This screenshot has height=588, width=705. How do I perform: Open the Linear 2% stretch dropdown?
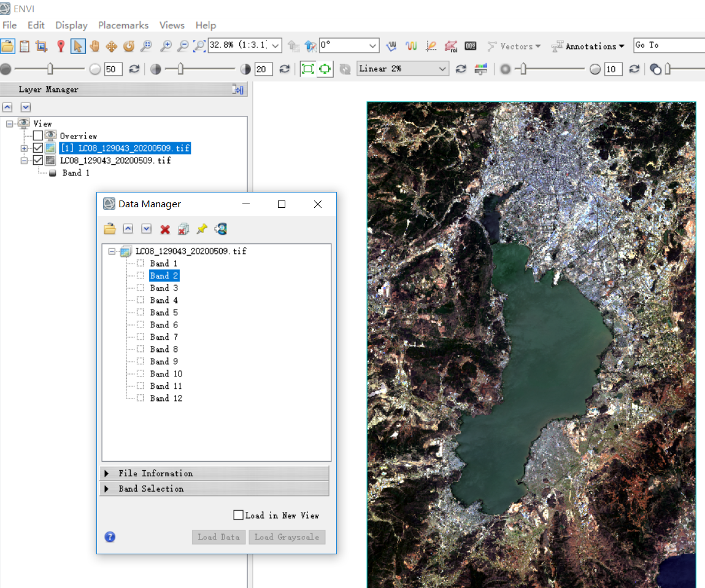[x=444, y=68]
